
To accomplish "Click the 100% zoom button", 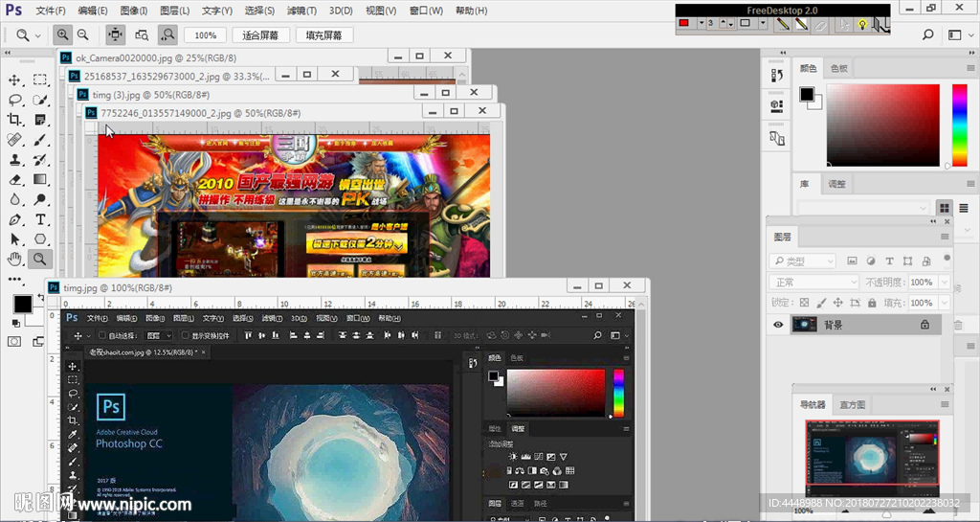I will pos(205,35).
